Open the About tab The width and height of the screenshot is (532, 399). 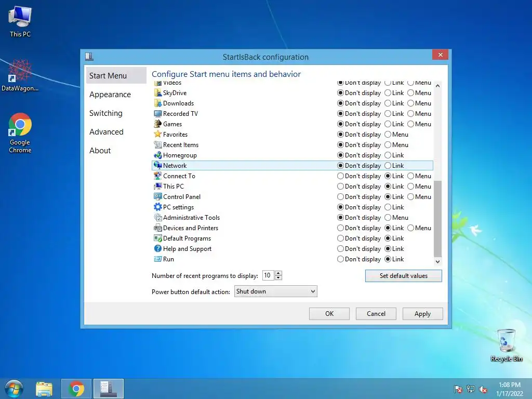tap(100, 150)
